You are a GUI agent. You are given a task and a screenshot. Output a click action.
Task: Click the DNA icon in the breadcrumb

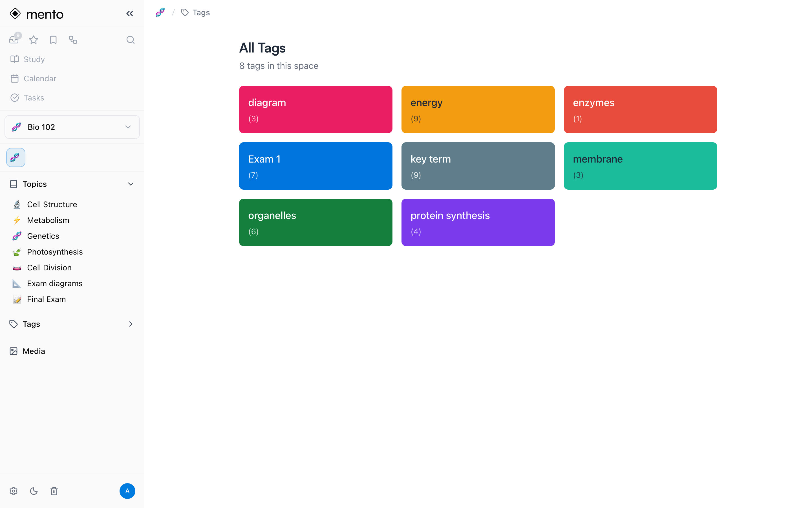pos(160,13)
